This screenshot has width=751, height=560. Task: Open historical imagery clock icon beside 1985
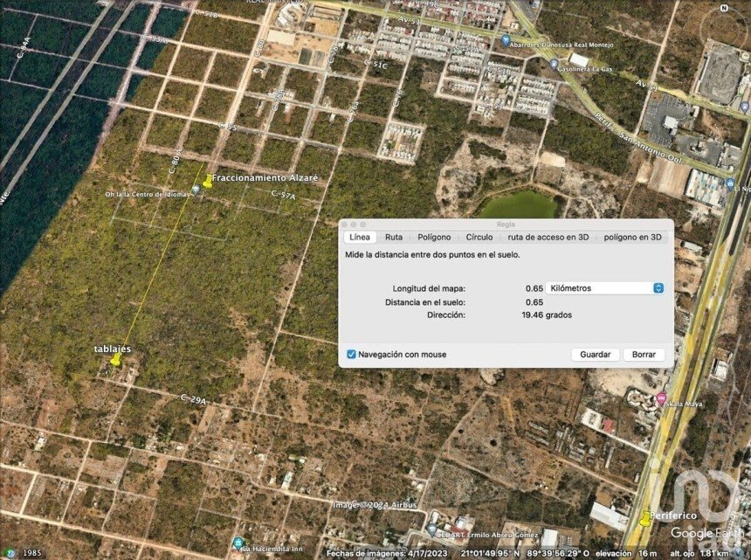[x=10, y=553]
